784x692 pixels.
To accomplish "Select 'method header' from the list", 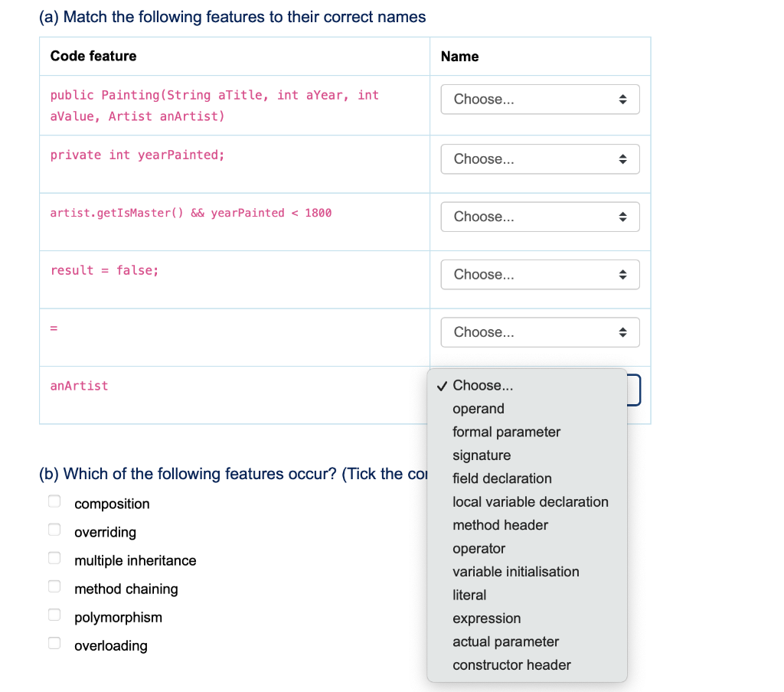I will tap(527, 525).
